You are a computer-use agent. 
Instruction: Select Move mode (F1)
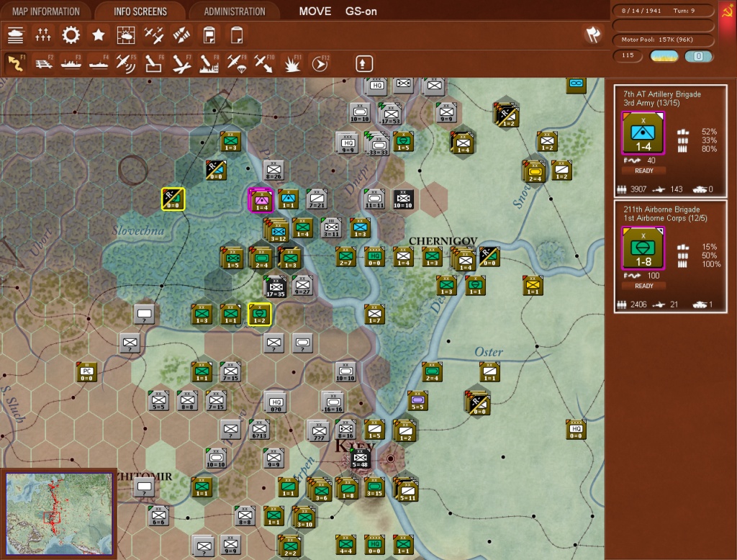(x=16, y=63)
